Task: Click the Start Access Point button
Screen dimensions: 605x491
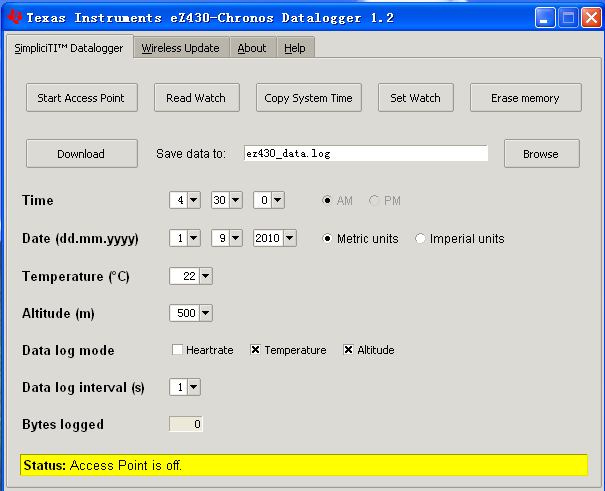Action: (x=81, y=98)
